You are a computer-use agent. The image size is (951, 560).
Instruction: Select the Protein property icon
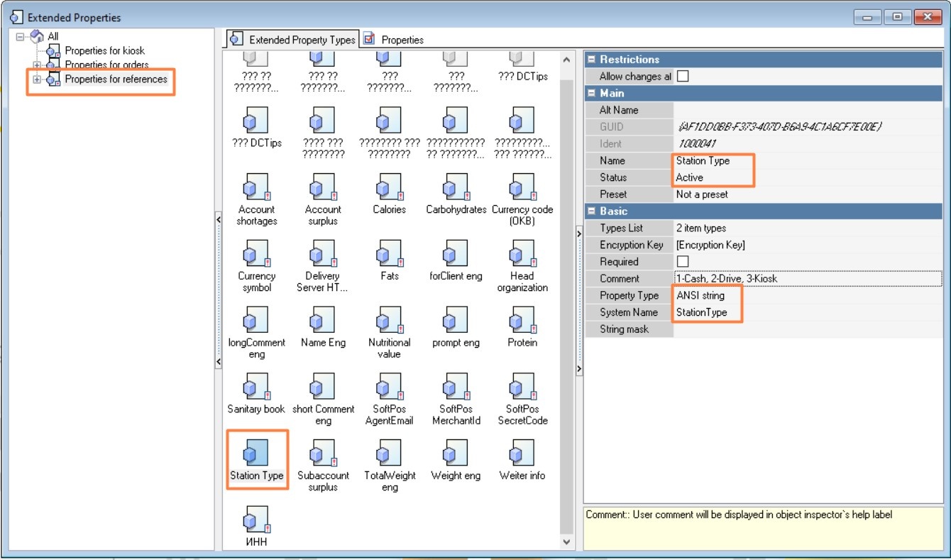pyautogui.click(x=522, y=321)
